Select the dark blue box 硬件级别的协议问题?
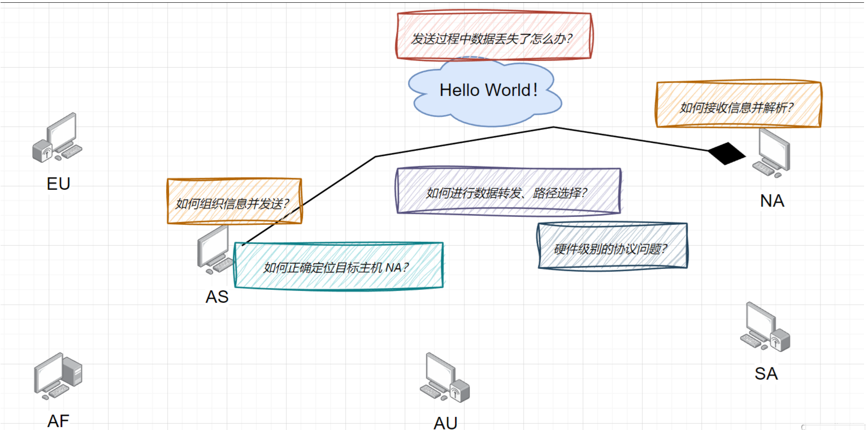 [x=613, y=246]
